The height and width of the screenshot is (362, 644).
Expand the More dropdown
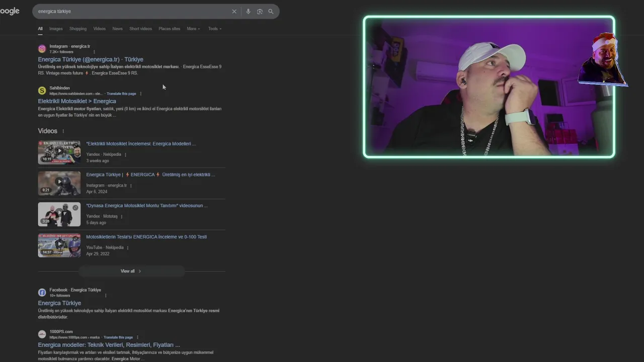point(193,29)
